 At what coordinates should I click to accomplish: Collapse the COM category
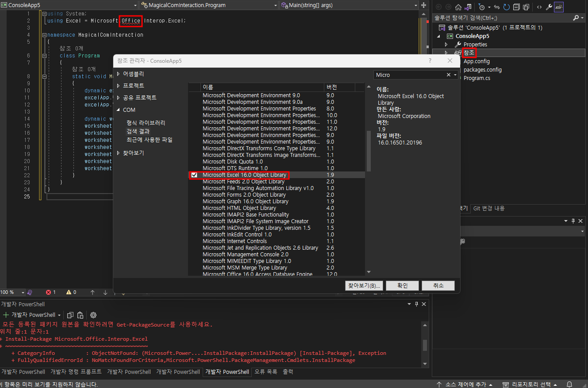tap(118, 110)
